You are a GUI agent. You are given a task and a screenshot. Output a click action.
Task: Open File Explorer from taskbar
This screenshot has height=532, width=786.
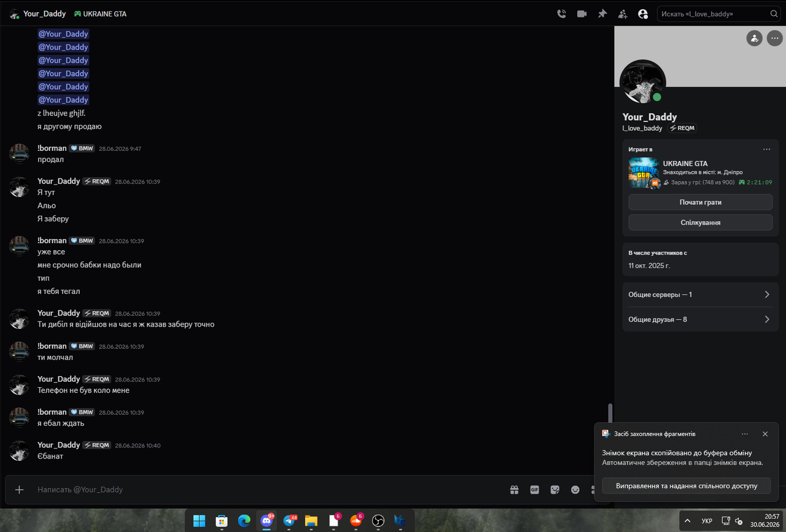click(311, 521)
